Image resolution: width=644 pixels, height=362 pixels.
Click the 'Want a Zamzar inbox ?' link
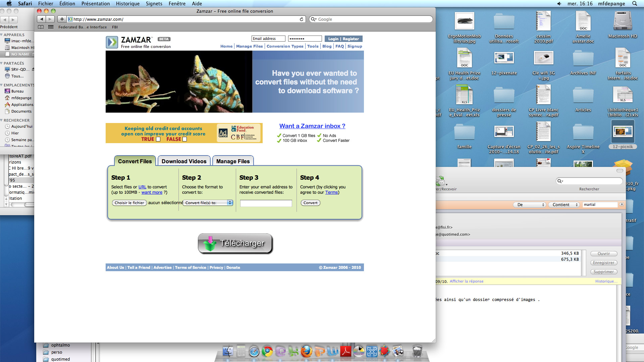click(312, 126)
